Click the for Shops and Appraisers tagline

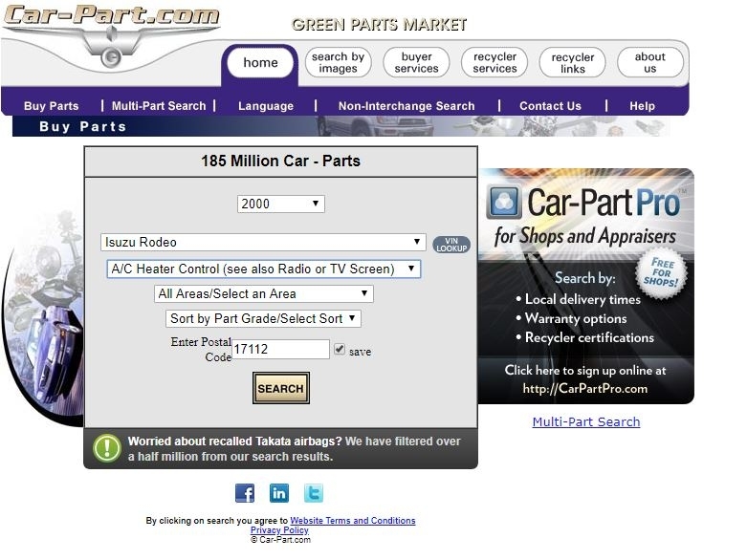(x=585, y=236)
